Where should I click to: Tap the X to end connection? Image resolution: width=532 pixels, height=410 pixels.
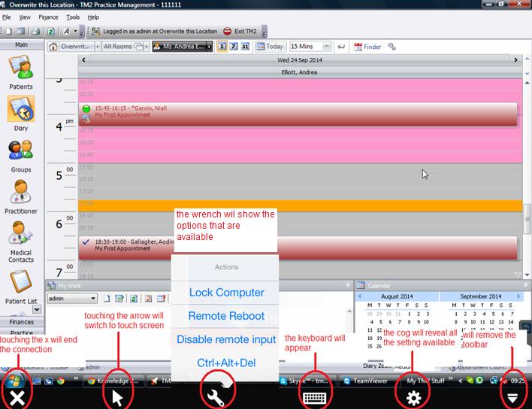point(17,398)
